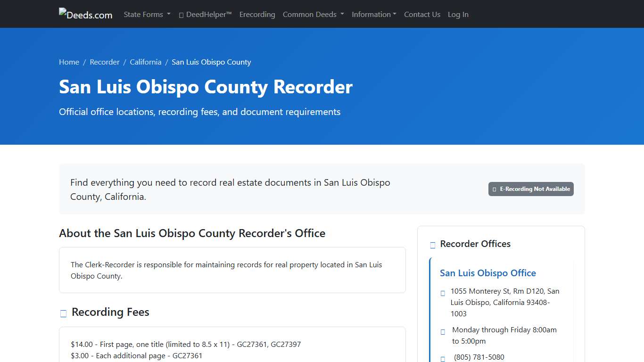Click Log In in the navbar
The height and width of the screenshot is (362, 644).
[x=458, y=15]
